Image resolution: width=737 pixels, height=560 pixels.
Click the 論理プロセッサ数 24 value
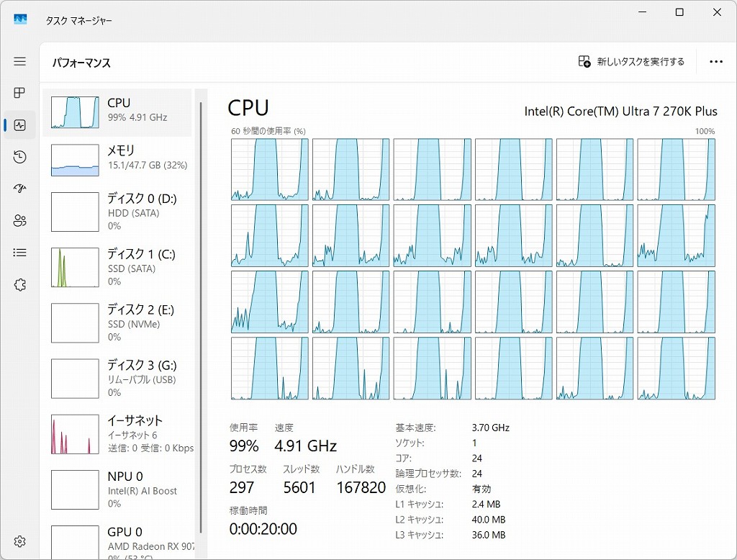477,474
